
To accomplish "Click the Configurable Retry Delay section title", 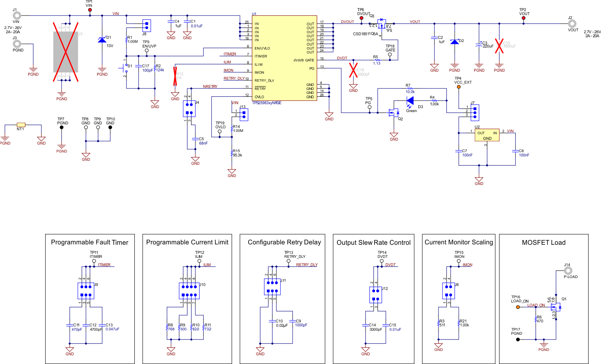I will pos(284,242).
